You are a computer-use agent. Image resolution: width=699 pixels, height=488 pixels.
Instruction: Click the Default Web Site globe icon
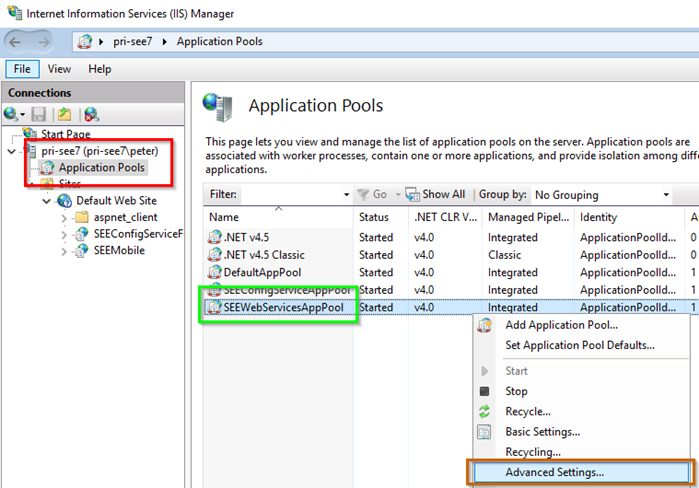(65, 201)
